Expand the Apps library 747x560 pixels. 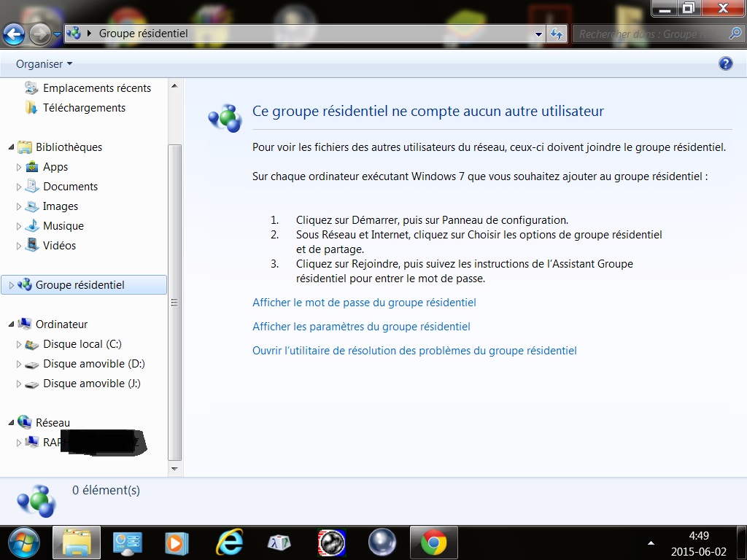(x=18, y=167)
